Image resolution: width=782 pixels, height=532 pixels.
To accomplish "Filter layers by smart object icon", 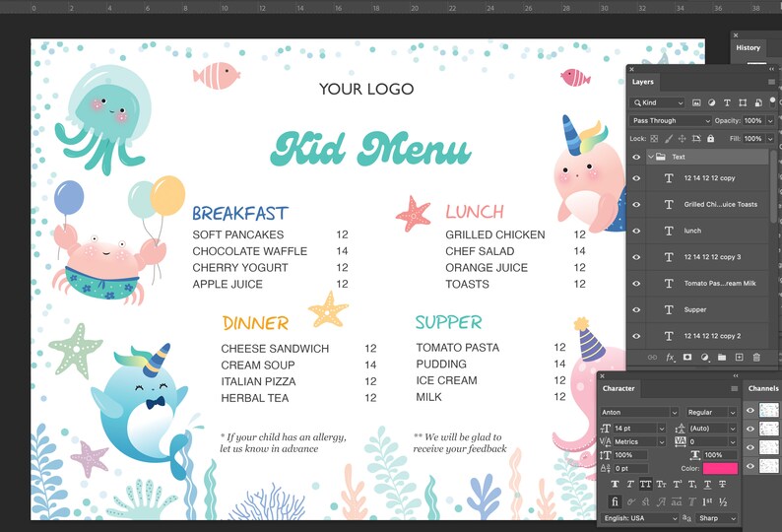I will (758, 102).
